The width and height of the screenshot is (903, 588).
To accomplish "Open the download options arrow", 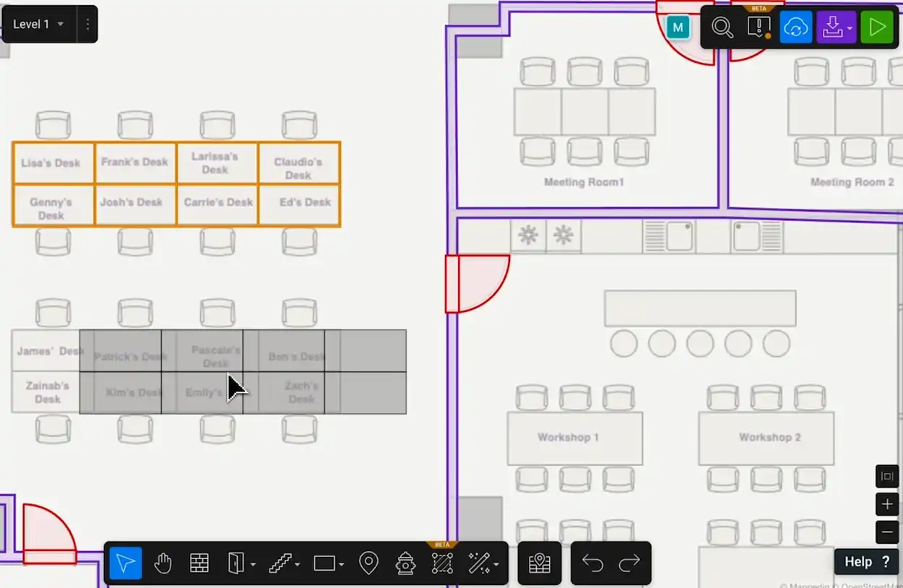I will (850, 29).
